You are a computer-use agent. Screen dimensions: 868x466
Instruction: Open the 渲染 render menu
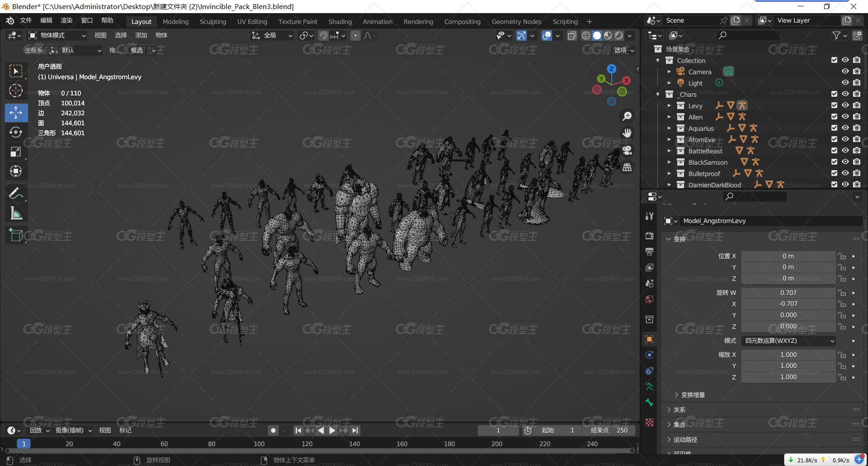[66, 20]
